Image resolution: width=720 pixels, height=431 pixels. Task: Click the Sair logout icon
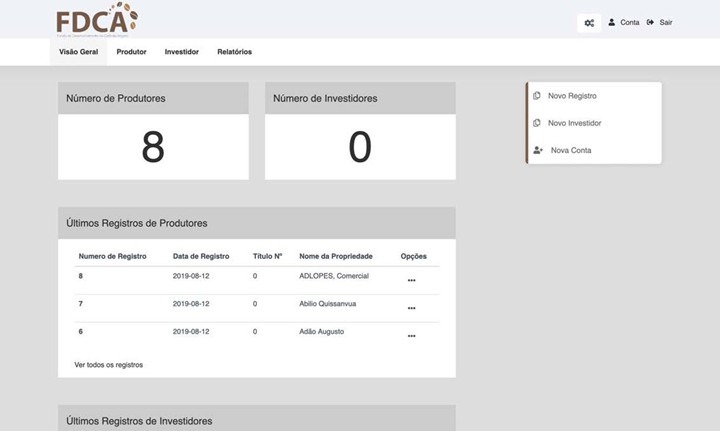coord(651,22)
